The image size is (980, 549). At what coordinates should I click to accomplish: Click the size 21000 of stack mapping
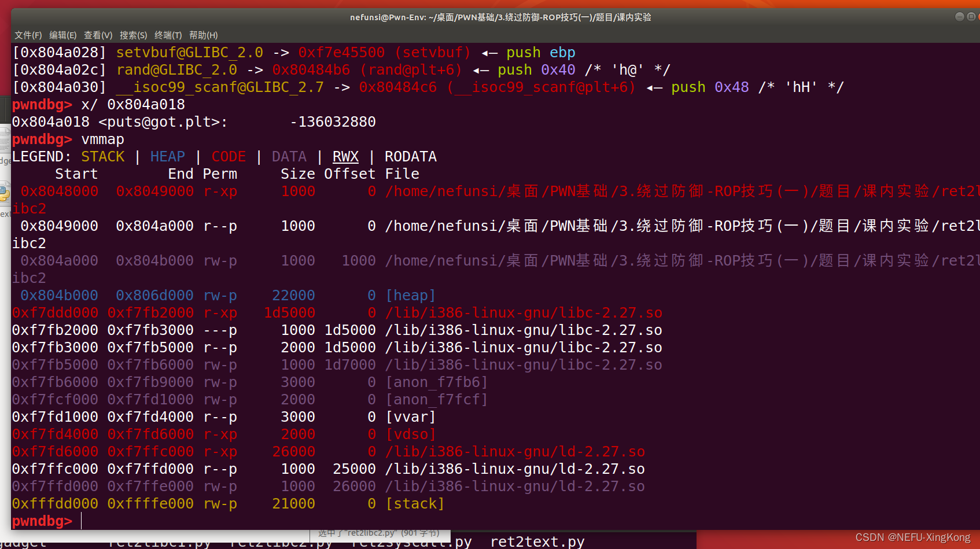tap(293, 504)
